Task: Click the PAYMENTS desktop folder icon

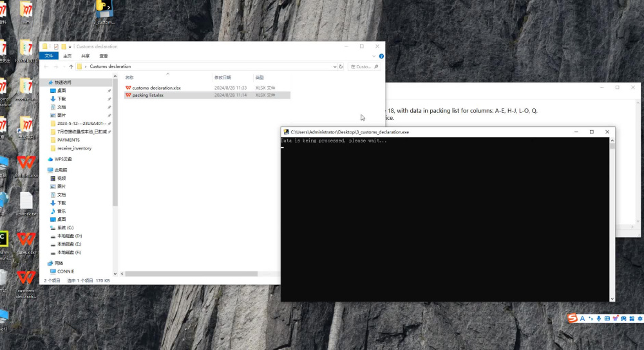Action: coord(26,50)
